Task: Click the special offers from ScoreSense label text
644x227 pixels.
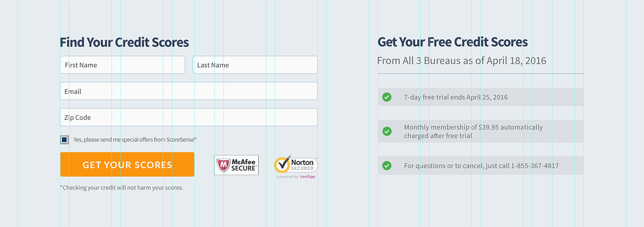Action: tap(135, 140)
